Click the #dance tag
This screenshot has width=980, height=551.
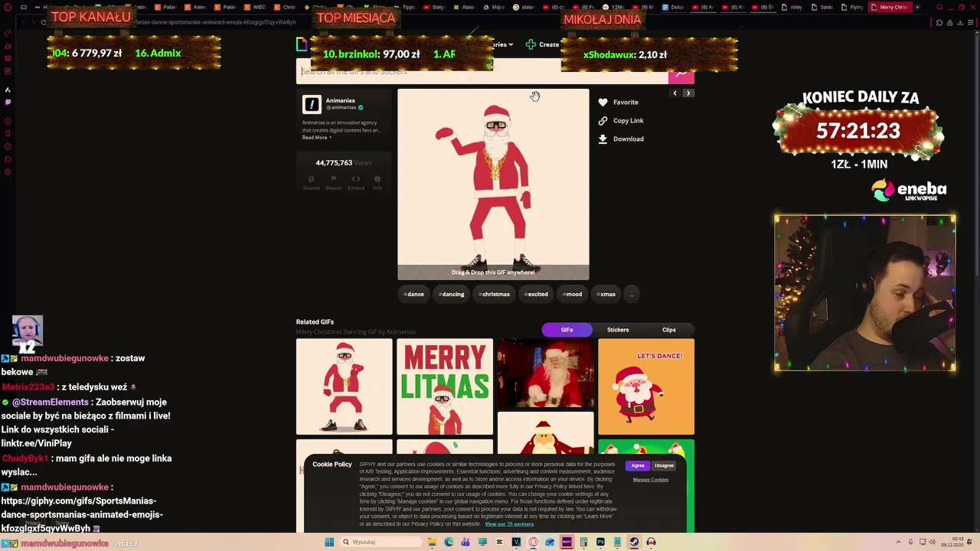(414, 294)
